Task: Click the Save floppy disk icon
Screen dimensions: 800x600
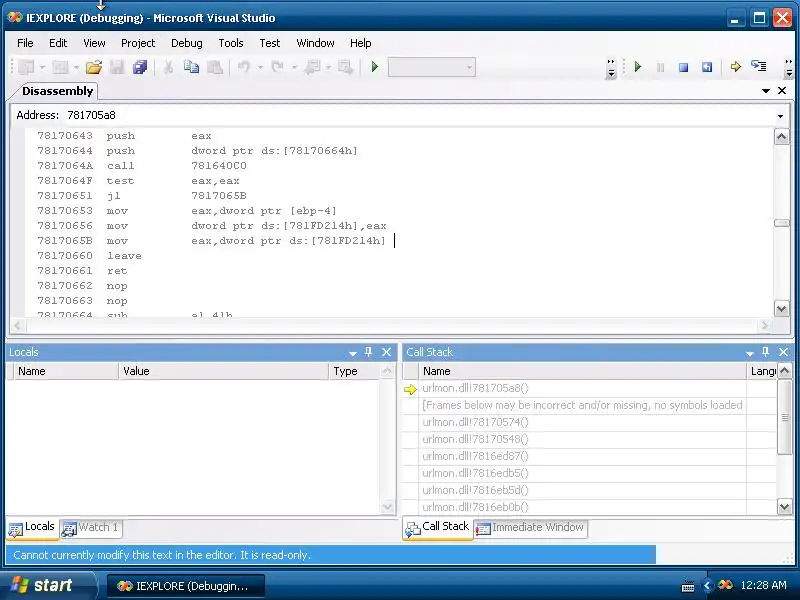Action: pyautogui.click(x=117, y=67)
